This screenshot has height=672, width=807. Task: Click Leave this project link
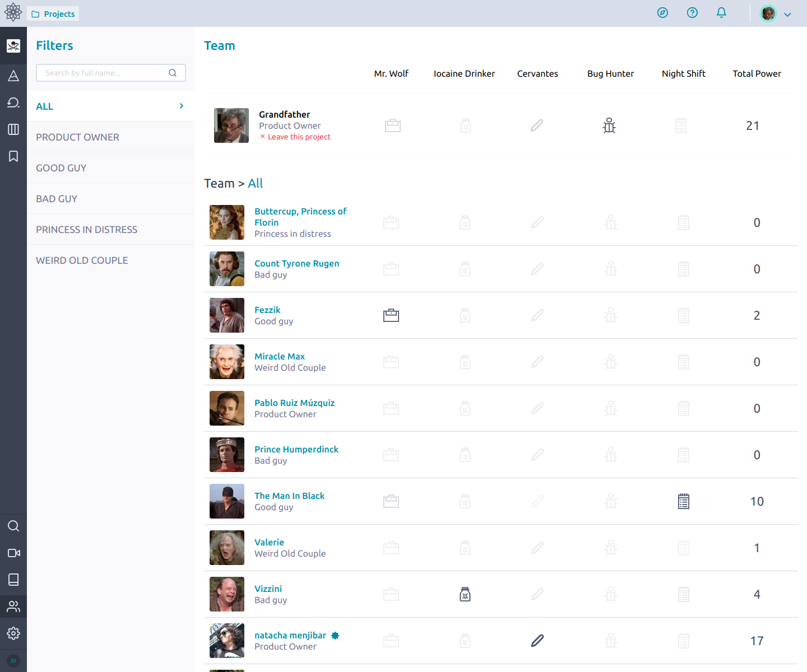(x=299, y=137)
